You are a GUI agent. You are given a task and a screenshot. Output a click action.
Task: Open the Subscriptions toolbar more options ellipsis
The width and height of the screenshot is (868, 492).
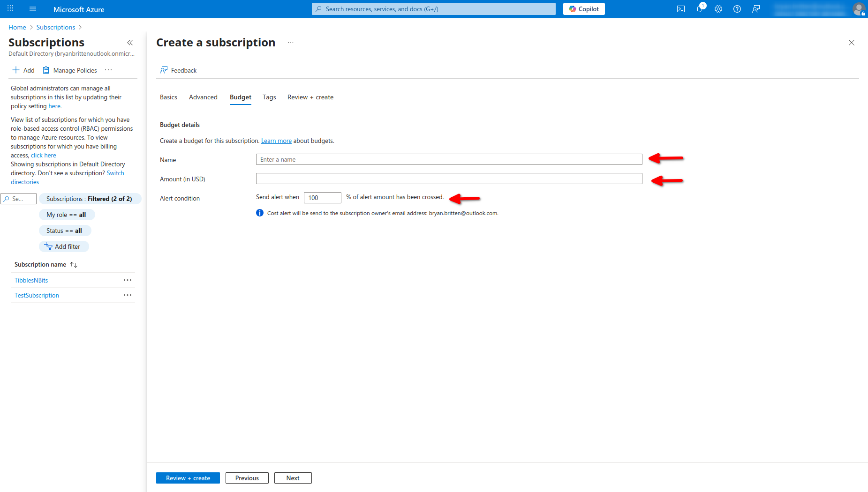coord(108,70)
